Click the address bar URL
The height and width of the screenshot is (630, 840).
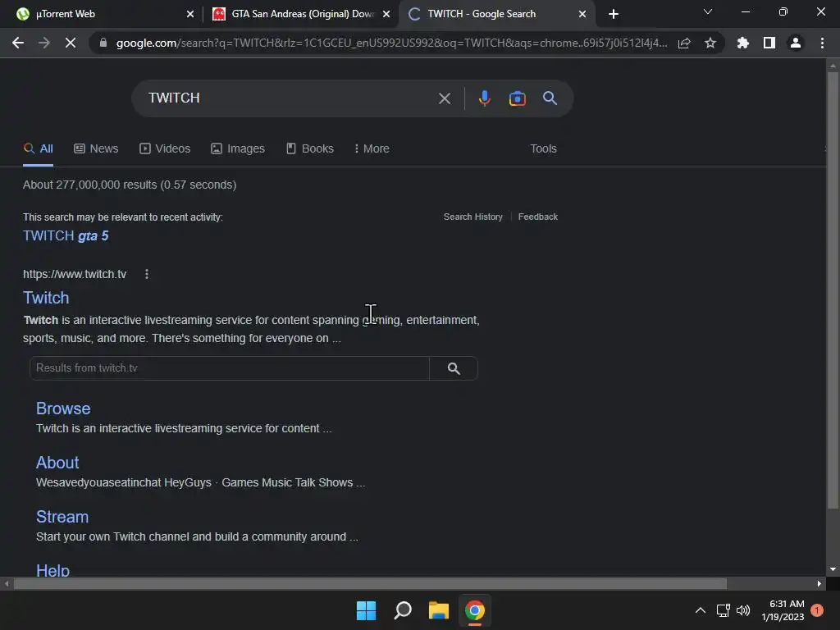click(x=391, y=43)
